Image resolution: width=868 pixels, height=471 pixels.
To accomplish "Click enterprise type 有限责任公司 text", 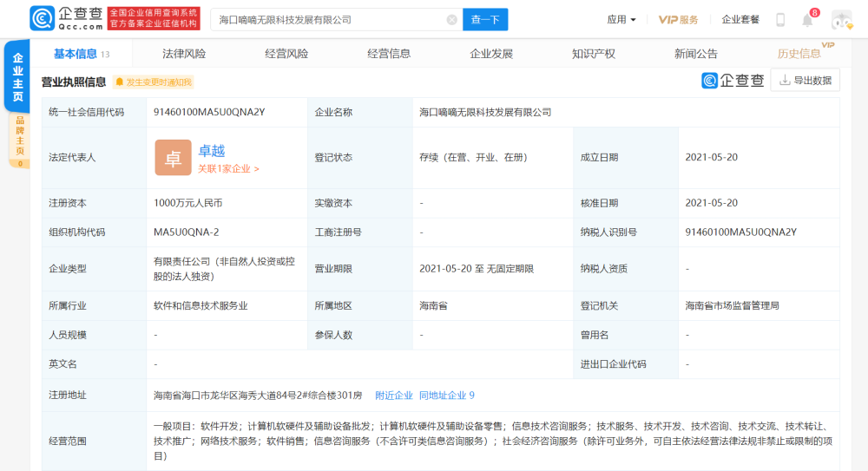I will coord(224,268).
